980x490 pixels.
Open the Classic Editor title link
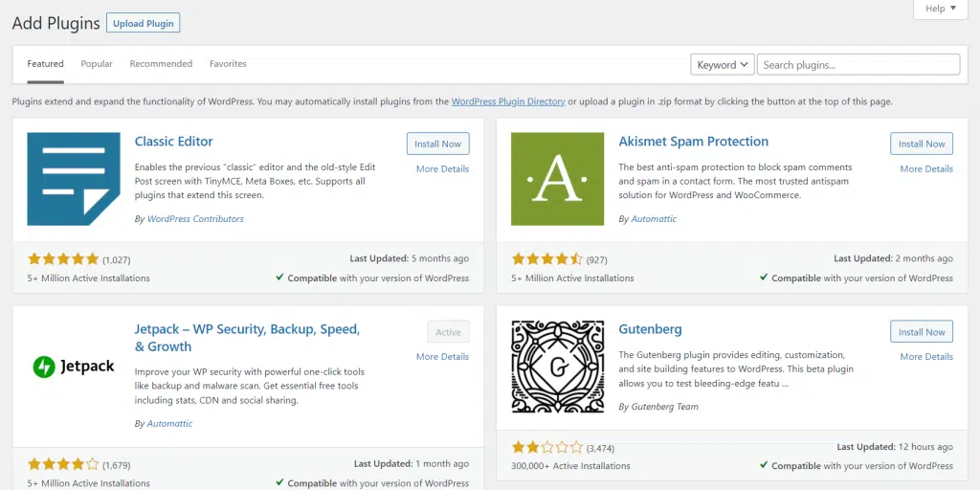[174, 142]
